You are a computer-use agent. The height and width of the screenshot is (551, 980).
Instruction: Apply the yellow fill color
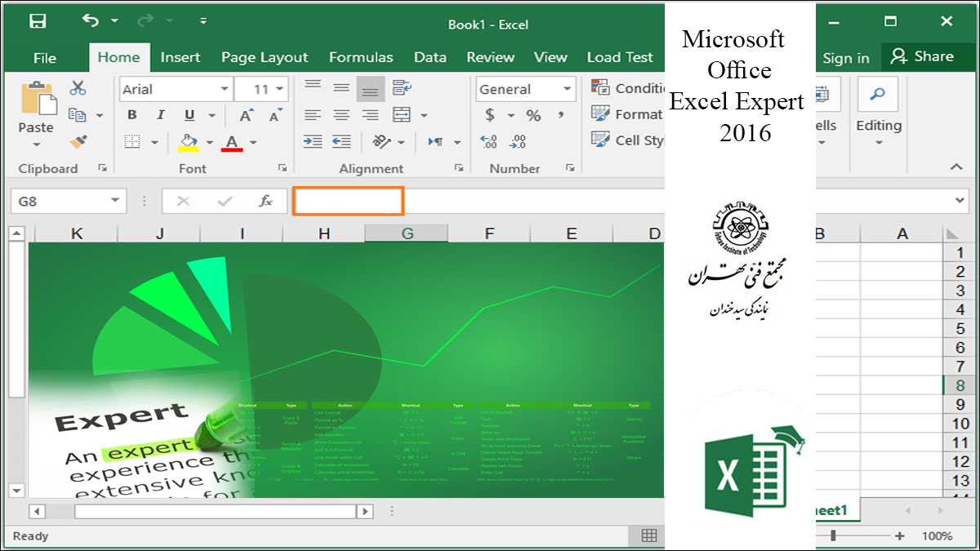pos(189,142)
